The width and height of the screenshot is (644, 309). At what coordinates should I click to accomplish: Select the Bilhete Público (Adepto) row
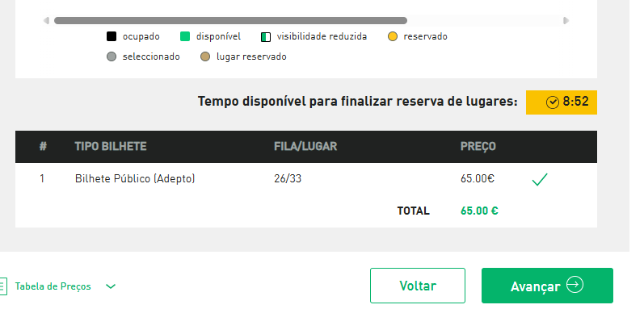306,179
